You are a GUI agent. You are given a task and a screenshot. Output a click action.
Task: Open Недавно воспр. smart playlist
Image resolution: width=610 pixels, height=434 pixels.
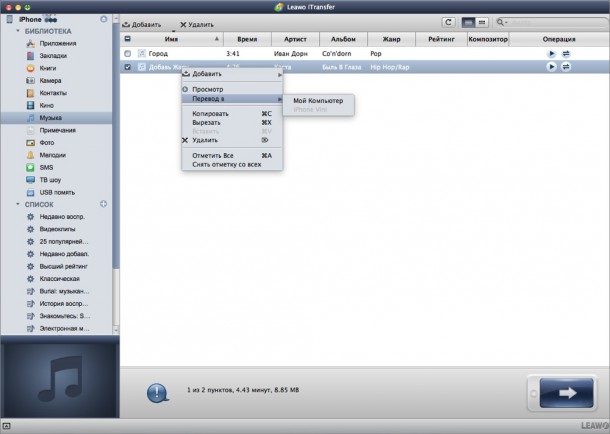click(62, 217)
